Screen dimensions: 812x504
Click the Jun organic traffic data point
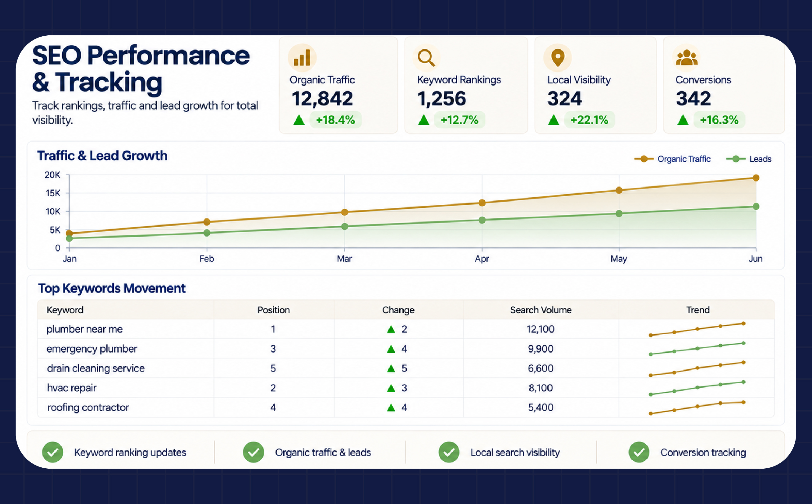(x=756, y=178)
